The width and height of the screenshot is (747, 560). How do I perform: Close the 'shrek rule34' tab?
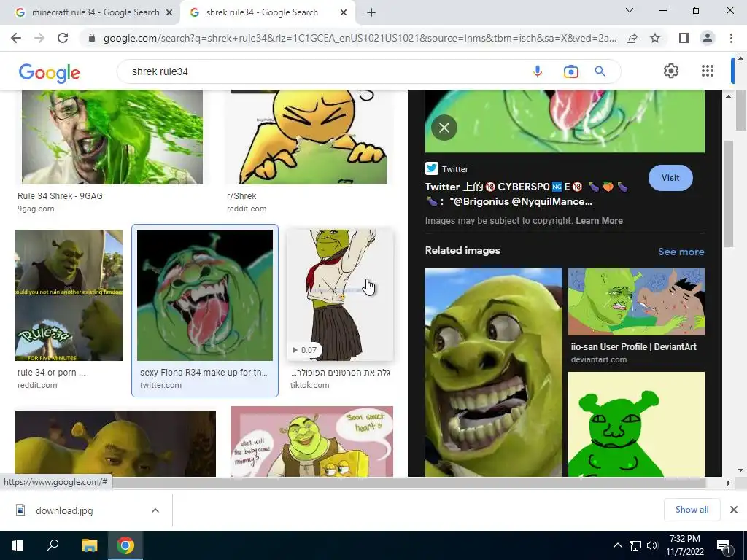point(344,13)
